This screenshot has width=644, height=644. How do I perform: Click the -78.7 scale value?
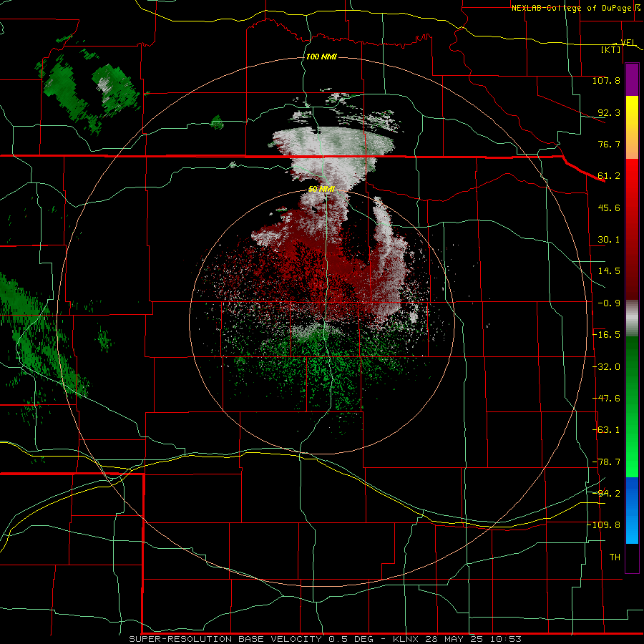(606, 462)
